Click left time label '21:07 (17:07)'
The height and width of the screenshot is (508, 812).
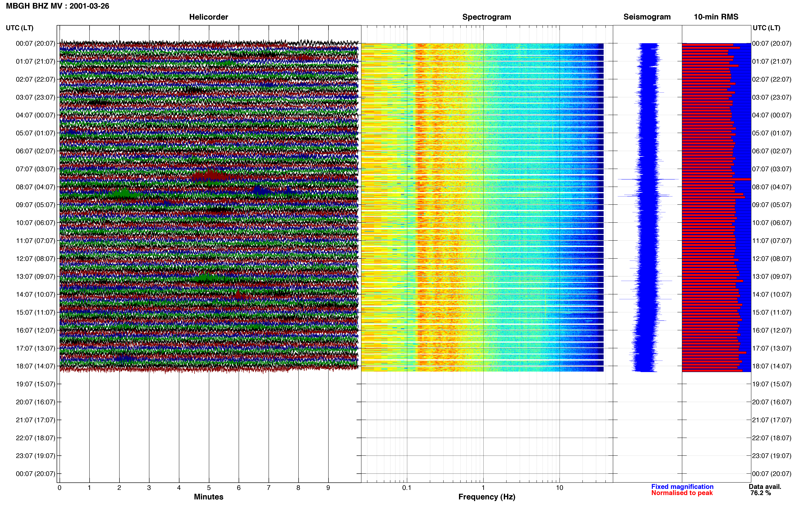(x=36, y=420)
